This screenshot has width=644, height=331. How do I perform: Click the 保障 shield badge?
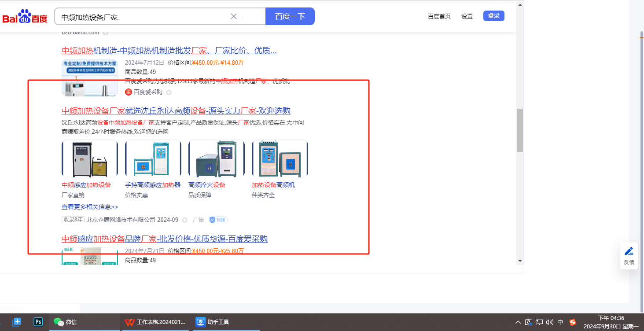coord(218,220)
